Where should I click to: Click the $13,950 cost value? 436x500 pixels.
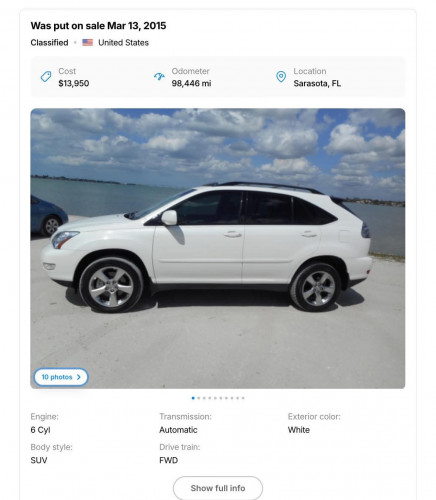(x=74, y=83)
